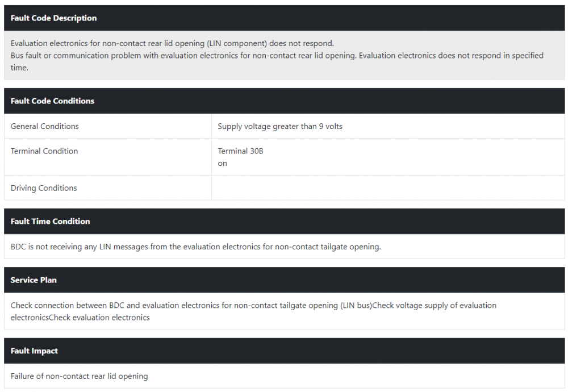
Task: Click 'electronicsCheck evaluation electronics' line
Action: point(80,318)
